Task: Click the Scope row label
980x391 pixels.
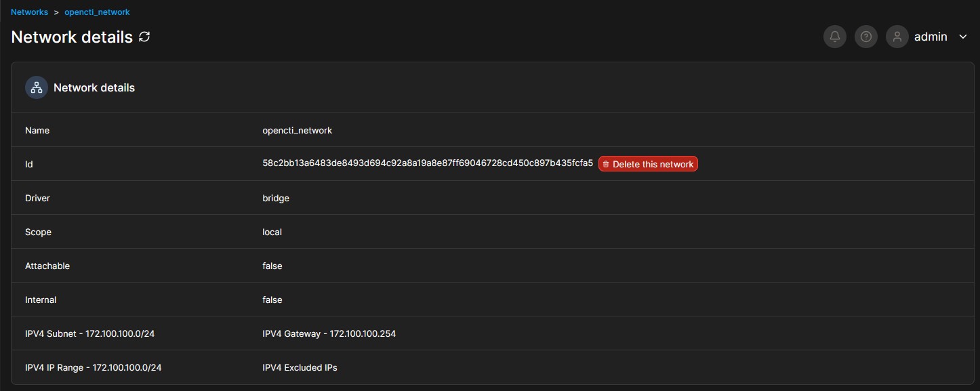Action: pos(38,232)
